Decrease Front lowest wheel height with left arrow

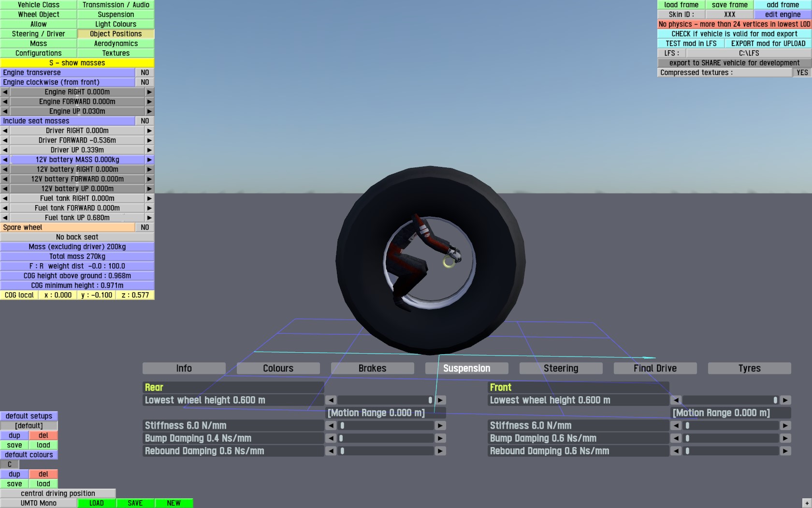(676, 400)
